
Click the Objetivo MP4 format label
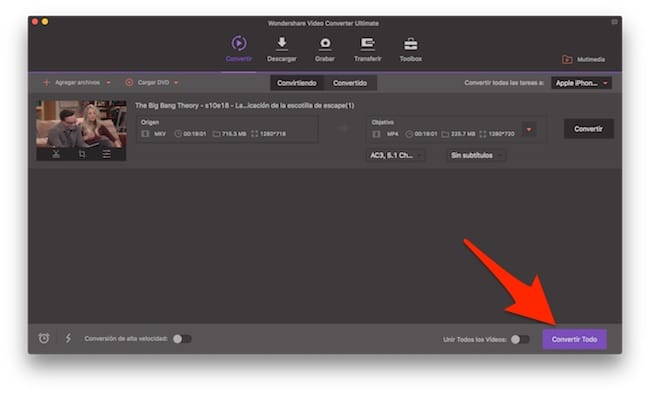pos(392,134)
